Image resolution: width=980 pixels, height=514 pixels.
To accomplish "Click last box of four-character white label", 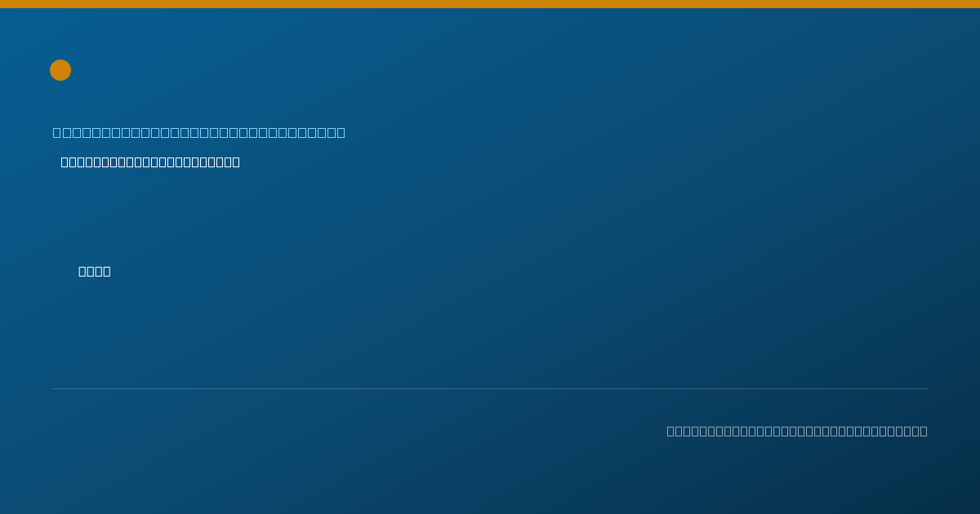I will coord(107,272).
